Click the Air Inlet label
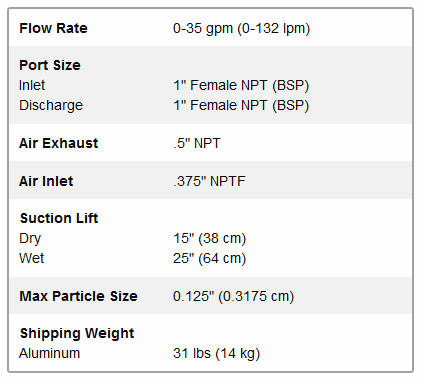 (x=46, y=181)
